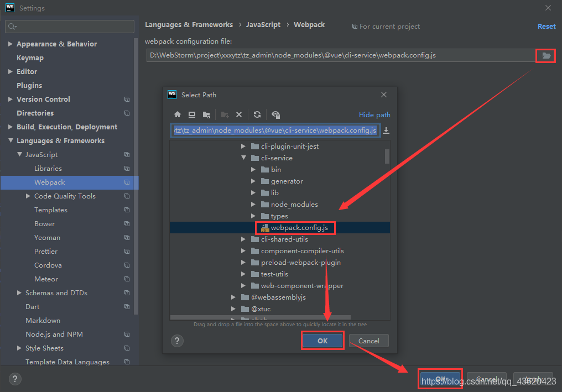Click the vertical scrollbar of the file tree
The width and height of the screenshot is (562, 392).
[387, 156]
